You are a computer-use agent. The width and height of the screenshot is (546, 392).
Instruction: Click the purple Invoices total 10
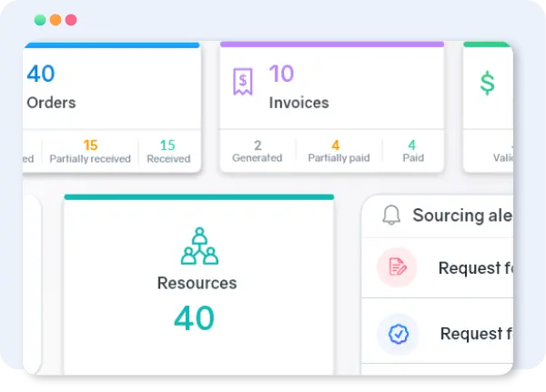pyautogui.click(x=281, y=73)
